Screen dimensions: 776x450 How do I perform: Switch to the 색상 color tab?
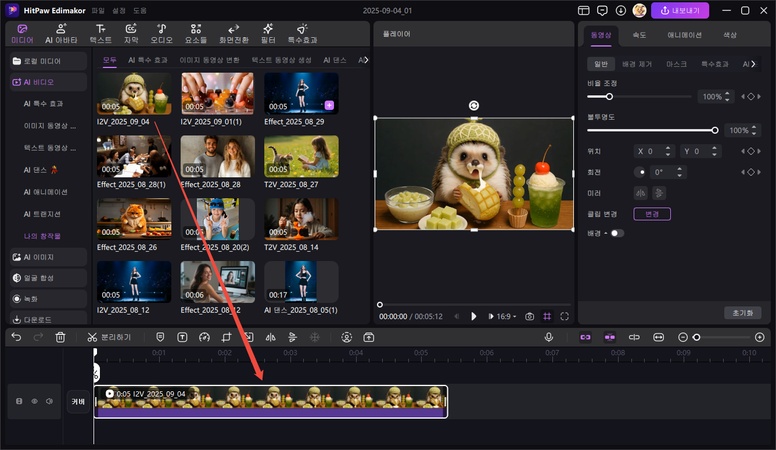[x=730, y=35]
